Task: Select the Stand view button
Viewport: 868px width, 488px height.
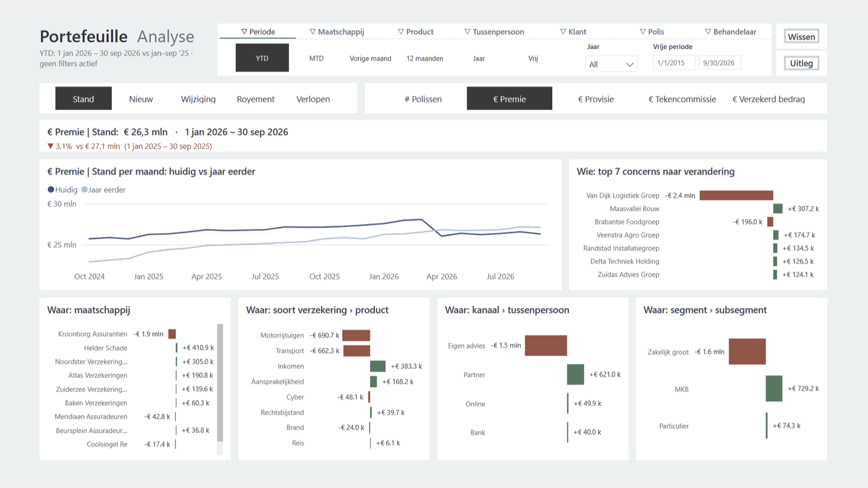Action: pyautogui.click(x=84, y=99)
